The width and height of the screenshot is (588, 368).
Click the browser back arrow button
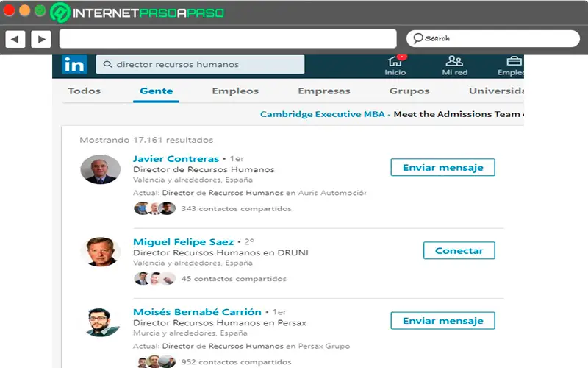pos(15,39)
